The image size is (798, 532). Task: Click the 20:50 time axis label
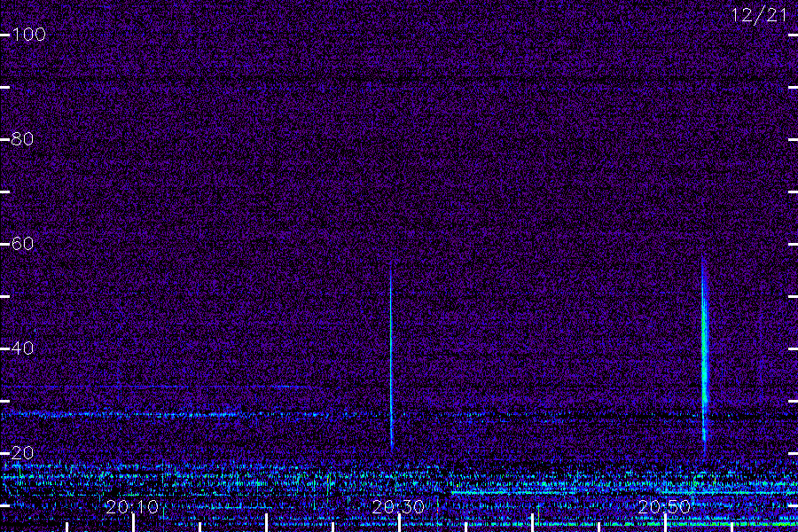663,507
